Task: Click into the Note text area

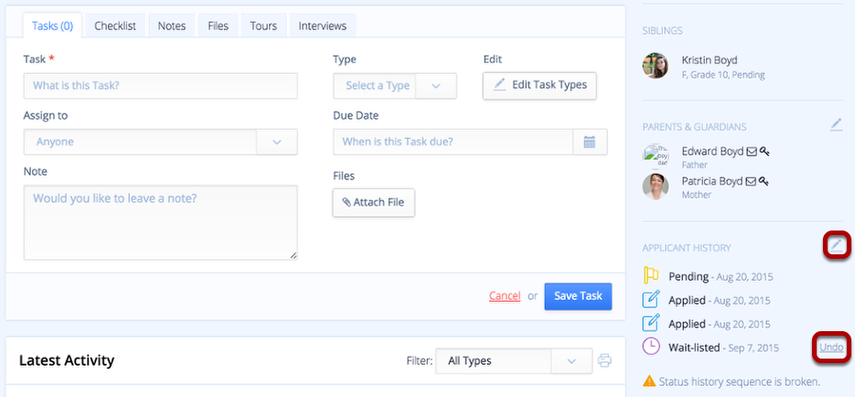Action: tap(160, 222)
